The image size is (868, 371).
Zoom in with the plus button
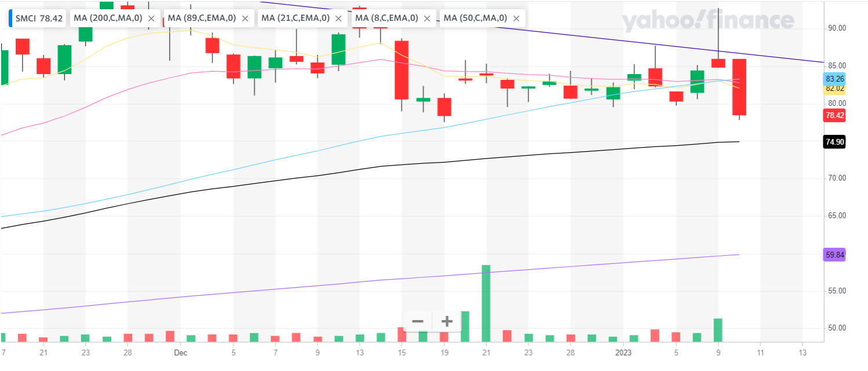coord(447,321)
